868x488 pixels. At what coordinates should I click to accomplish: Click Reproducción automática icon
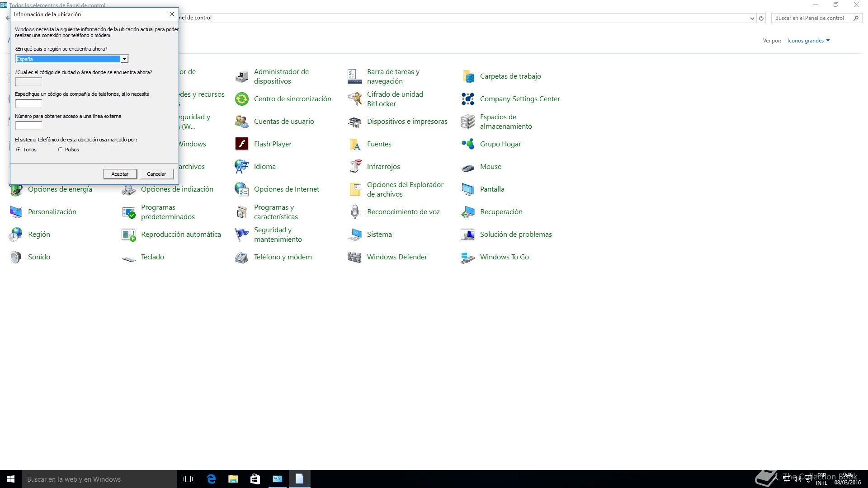[129, 235]
